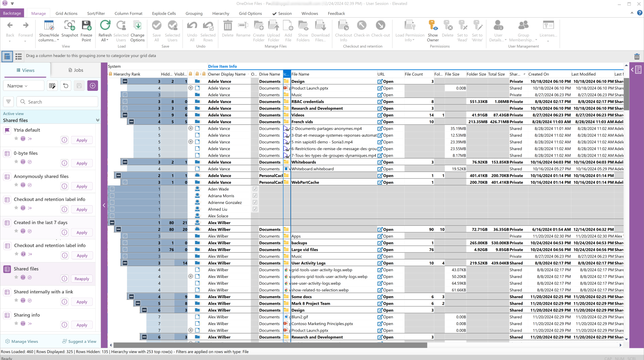Image resolution: width=644 pixels, height=360 pixels.
Task: Toggle the checkbox in Adriana Morris row
Action: [x=255, y=196]
